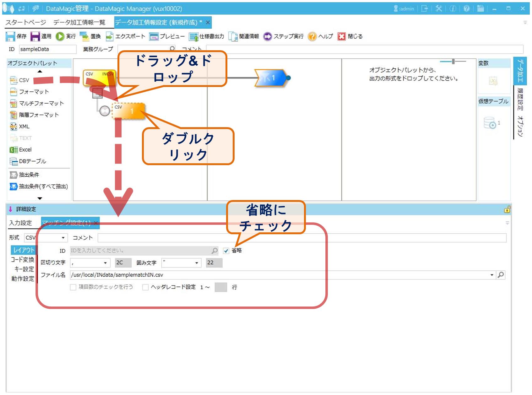Click the 置換 (Replace) toolbar icon
Image resolution: width=532 pixels, height=395 pixels.
click(x=84, y=36)
